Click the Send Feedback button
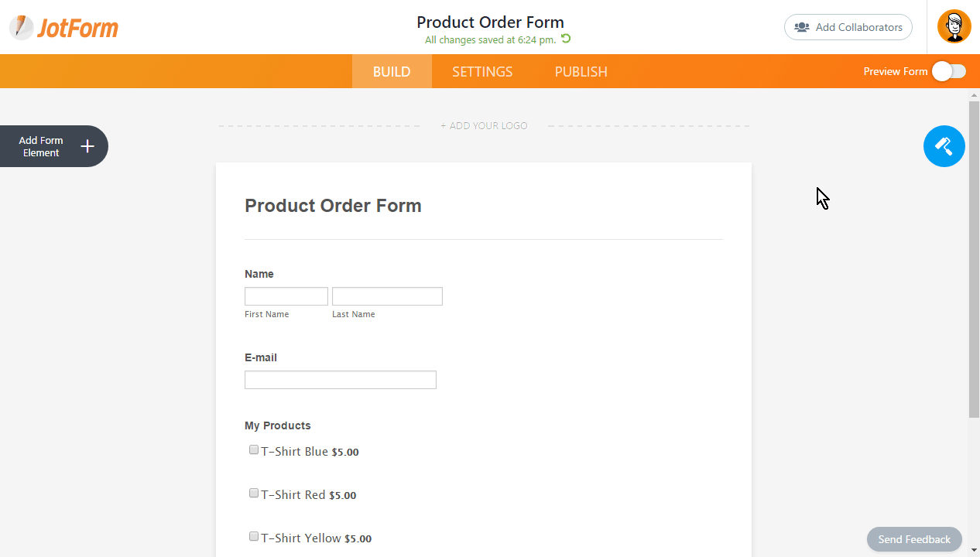 (x=914, y=539)
